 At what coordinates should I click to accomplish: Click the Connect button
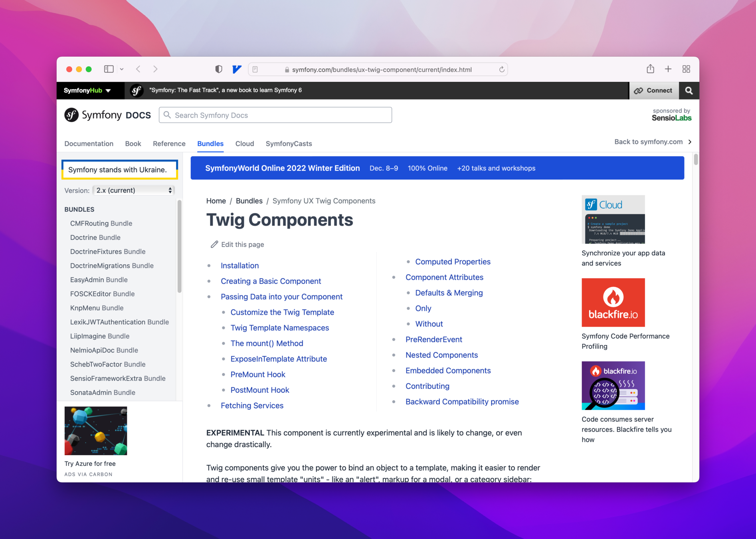point(653,91)
